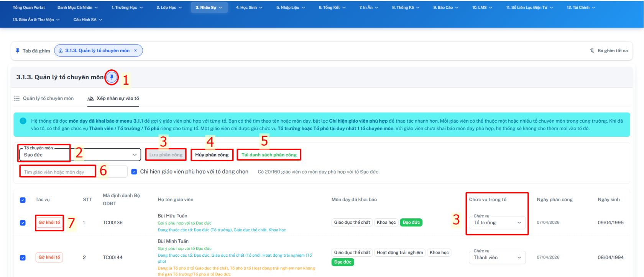Click the Chức vụ trong tổ column header

[x=488, y=200]
